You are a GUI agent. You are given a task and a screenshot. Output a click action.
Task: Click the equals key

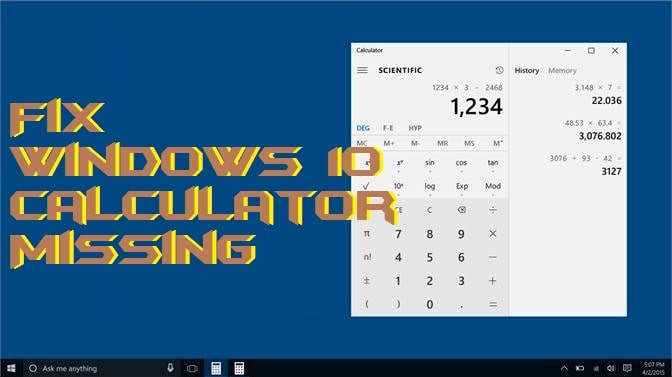[493, 305]
